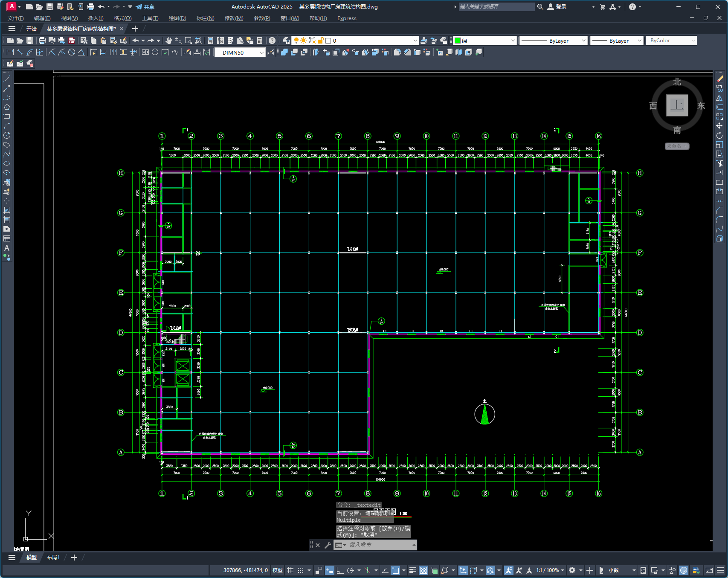This screenshot has width=728, height=578.
Task: Open the QuickCalc calculator
Action: coord(260,41)
